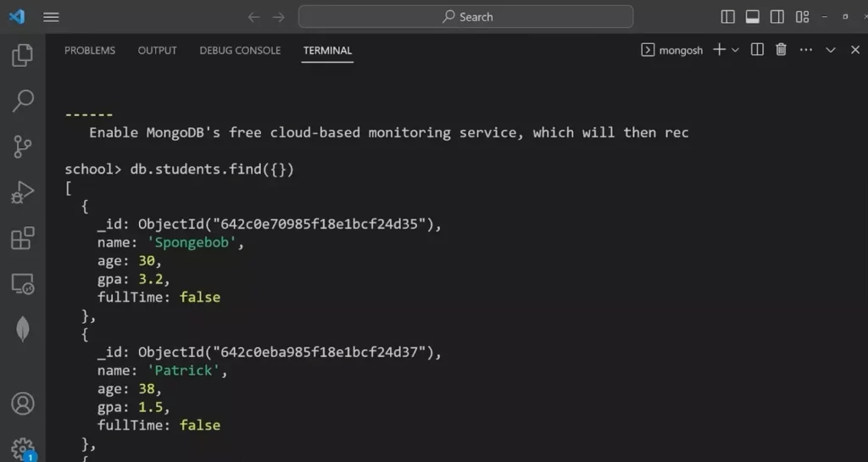Click the 'Patrick' name value
The height and width of the screenshot is (462, 868).
(183, 370)
